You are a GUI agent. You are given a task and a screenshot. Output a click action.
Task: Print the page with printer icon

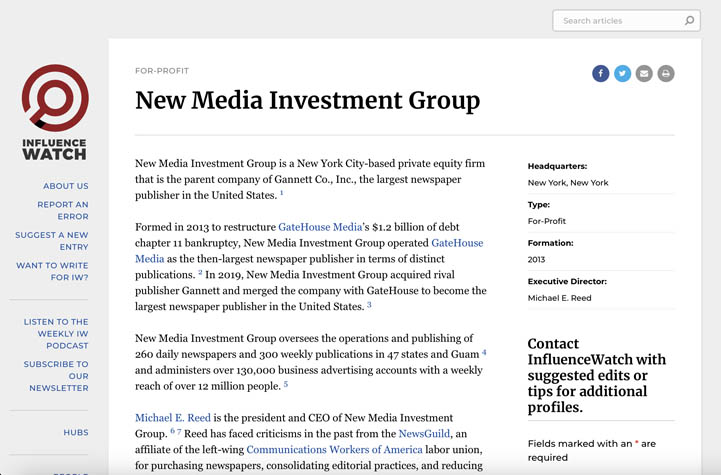666,74
